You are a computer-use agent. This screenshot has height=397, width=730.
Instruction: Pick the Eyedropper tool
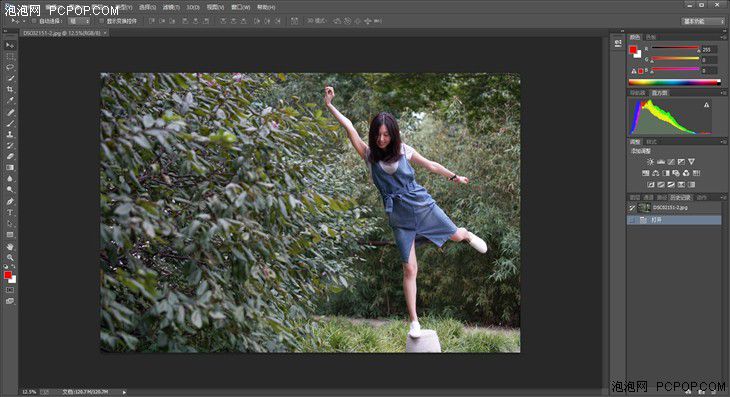coord(10,100)
